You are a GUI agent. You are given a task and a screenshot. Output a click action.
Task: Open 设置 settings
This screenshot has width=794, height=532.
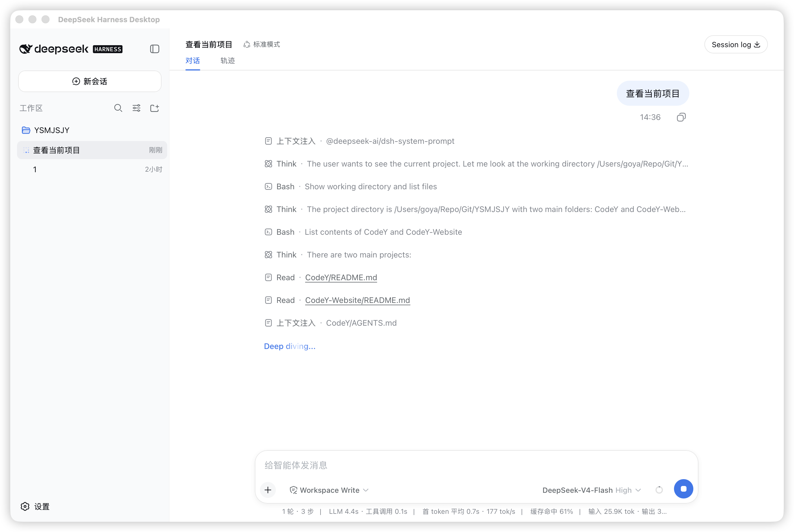tap(35, 506)
